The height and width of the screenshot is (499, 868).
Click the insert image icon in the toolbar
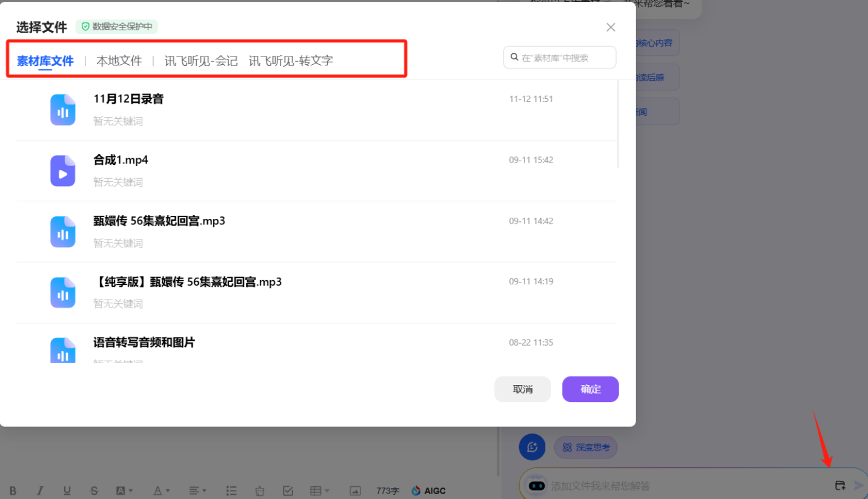click(356, 491)
